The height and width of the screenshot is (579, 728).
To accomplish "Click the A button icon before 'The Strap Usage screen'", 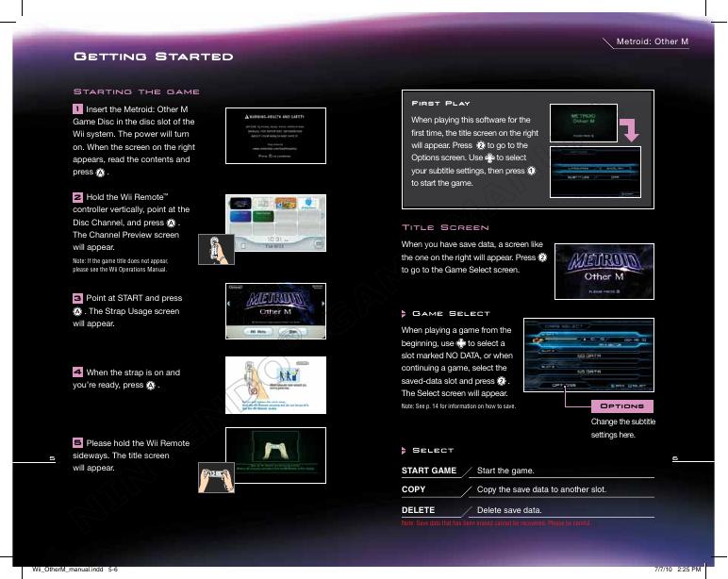I will (77, 311).
